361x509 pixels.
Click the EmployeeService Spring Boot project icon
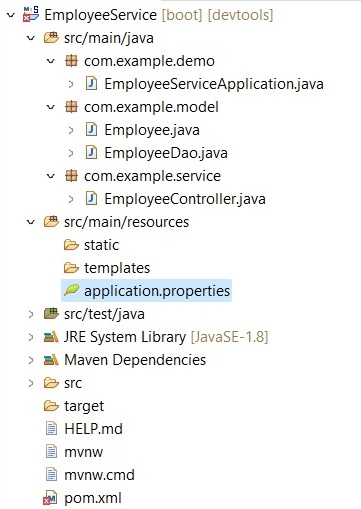click(31, 14)
